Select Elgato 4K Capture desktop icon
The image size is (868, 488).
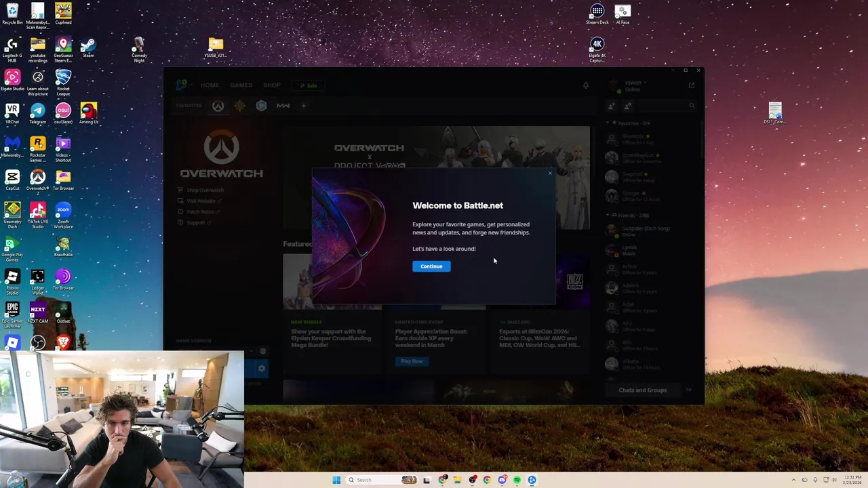(597, 50)
